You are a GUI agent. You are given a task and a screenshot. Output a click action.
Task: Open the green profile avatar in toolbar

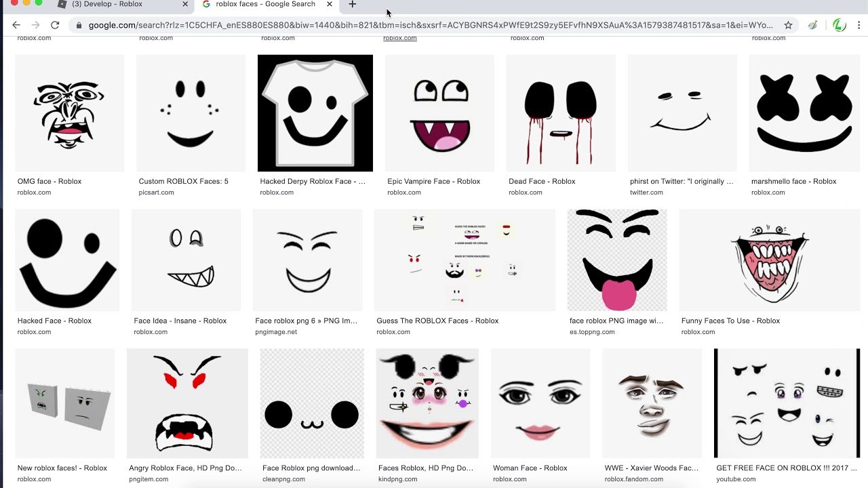[840, 25]
